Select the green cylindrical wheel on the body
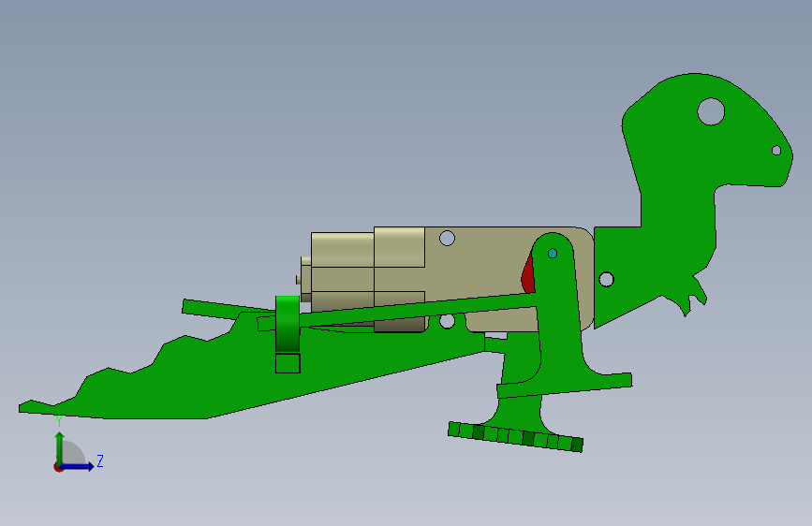This screenshot has width=812, height=526. 288,324
